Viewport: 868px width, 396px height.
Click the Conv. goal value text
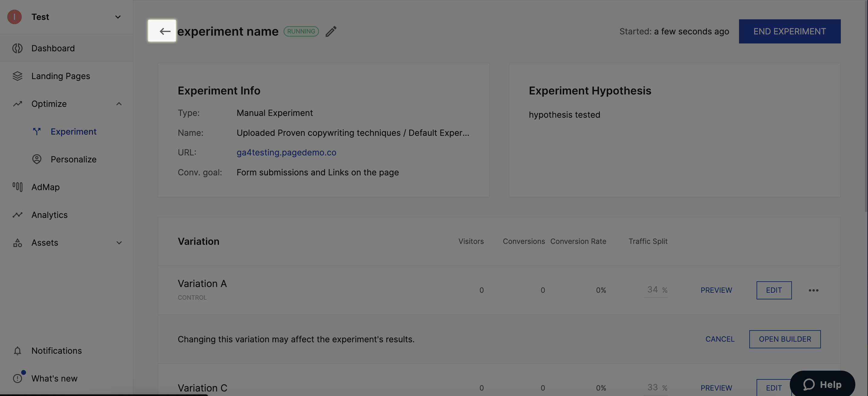(x=317, y=172)
